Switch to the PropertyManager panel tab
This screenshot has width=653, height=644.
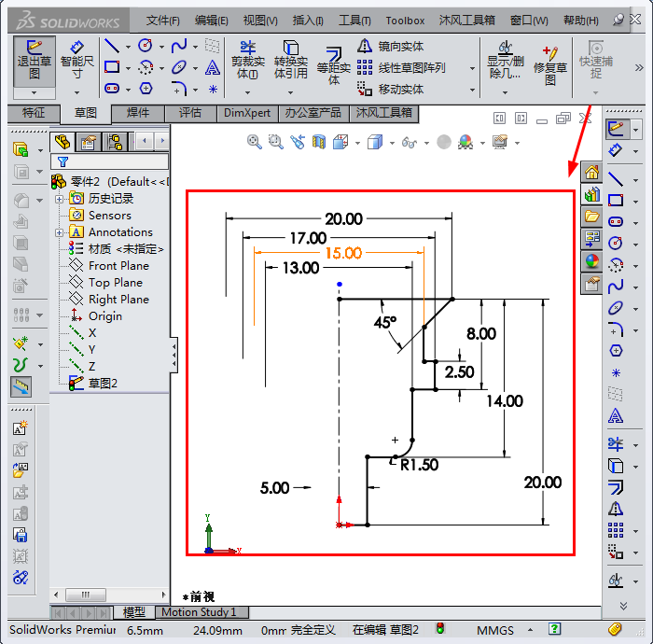click(89, 142)
